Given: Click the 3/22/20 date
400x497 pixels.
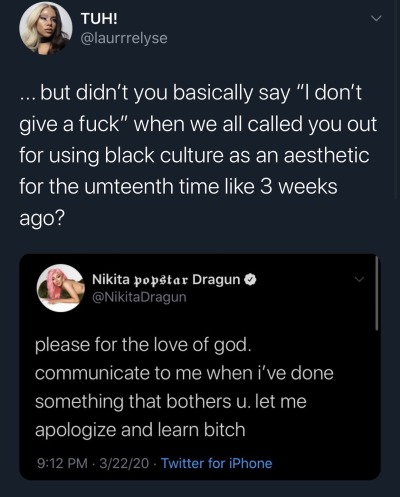Looking at the screenshot, I should coord(124,463).
